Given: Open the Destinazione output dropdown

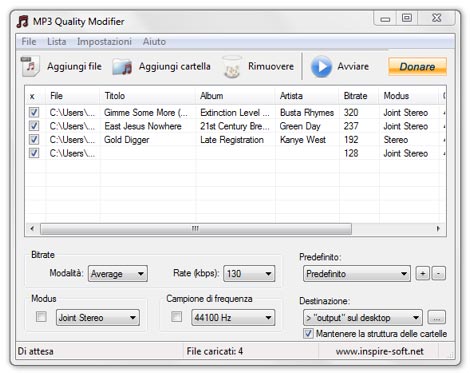Looking at the screenshot, I should point(363,317).
